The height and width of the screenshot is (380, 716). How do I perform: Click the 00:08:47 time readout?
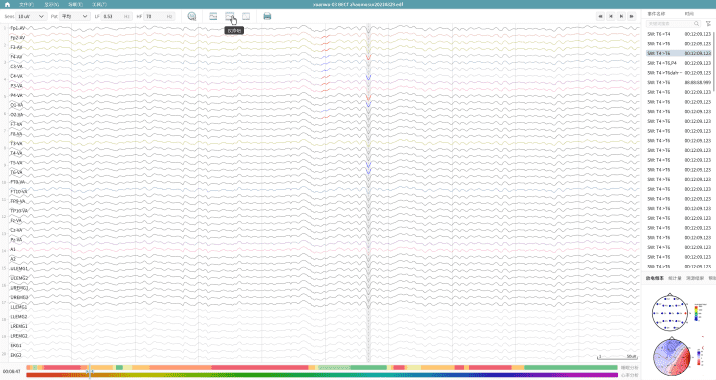pos(12,371)
